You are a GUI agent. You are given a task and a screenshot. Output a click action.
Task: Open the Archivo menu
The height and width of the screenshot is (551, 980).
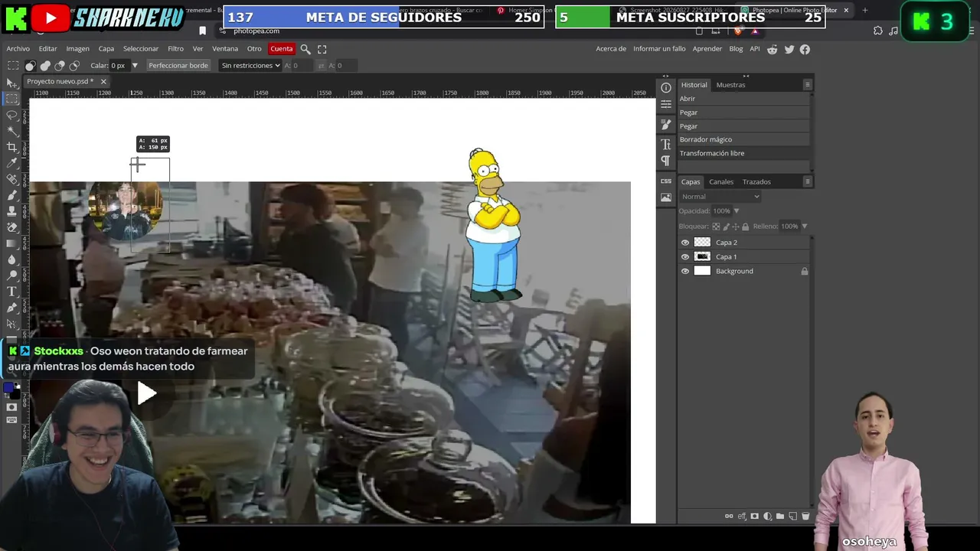pyautogui.click(x=18, y=49)
